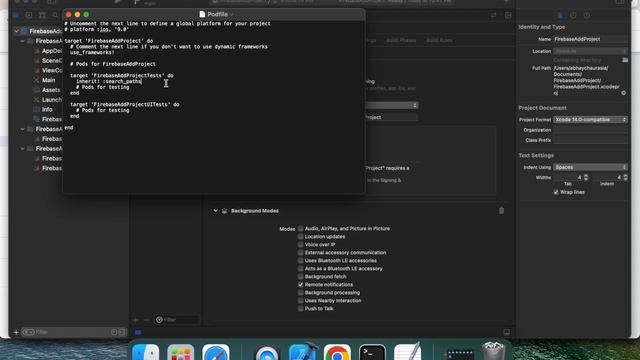640x360 pixels.
Task: Open Launchpad from the Dock
Action: point(180,352)
